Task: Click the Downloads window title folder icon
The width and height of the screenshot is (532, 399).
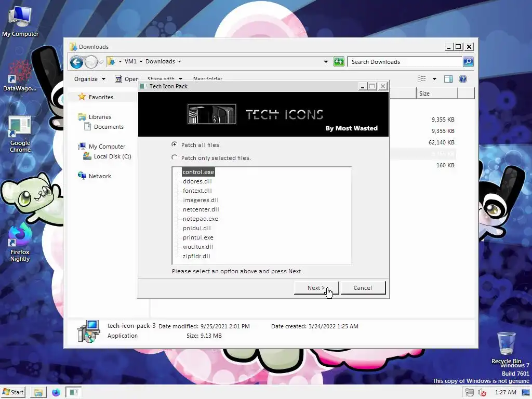Action: click(x=73, y=47)
